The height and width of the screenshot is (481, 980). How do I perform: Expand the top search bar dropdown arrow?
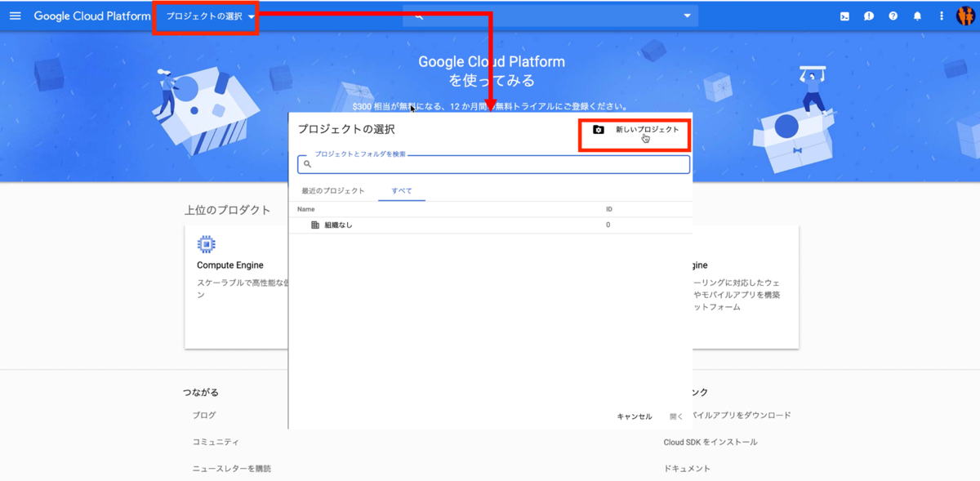pyautogui.click(x=687, y=16)
